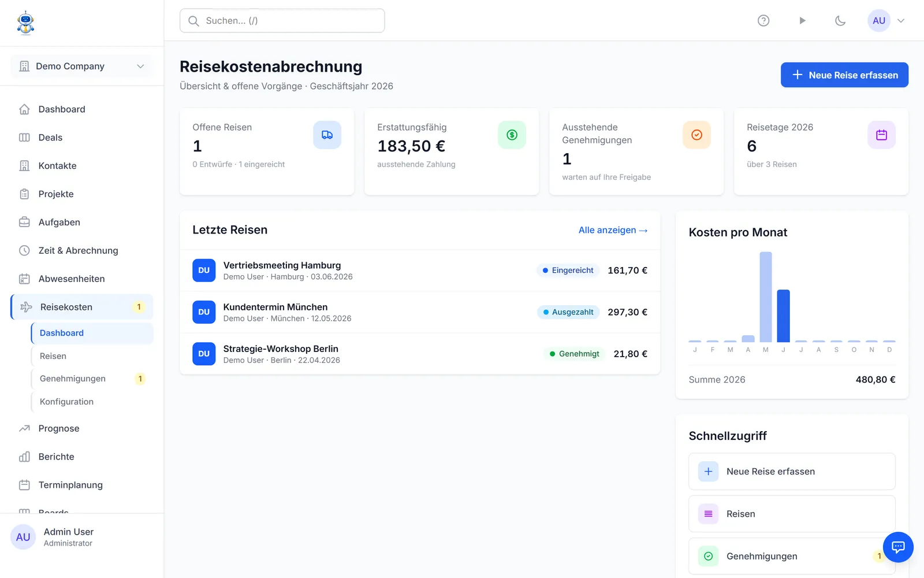Open the Strategie-Workshop Berlin trip row

[420, 354]
